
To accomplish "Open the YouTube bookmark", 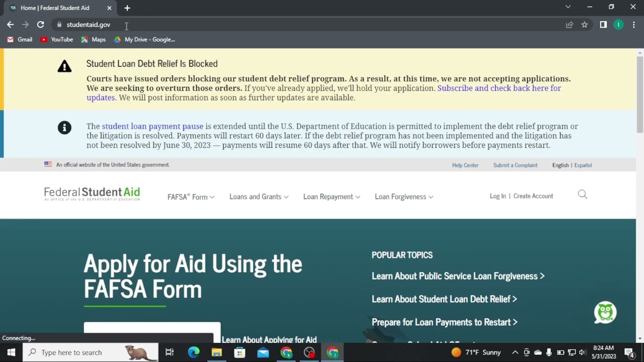I will tap(56, 40).
